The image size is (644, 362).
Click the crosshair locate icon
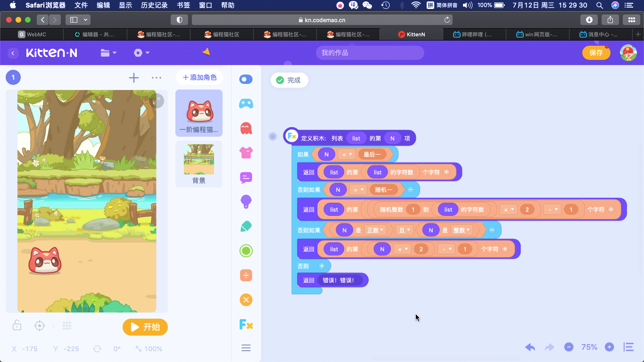(40, 326)
